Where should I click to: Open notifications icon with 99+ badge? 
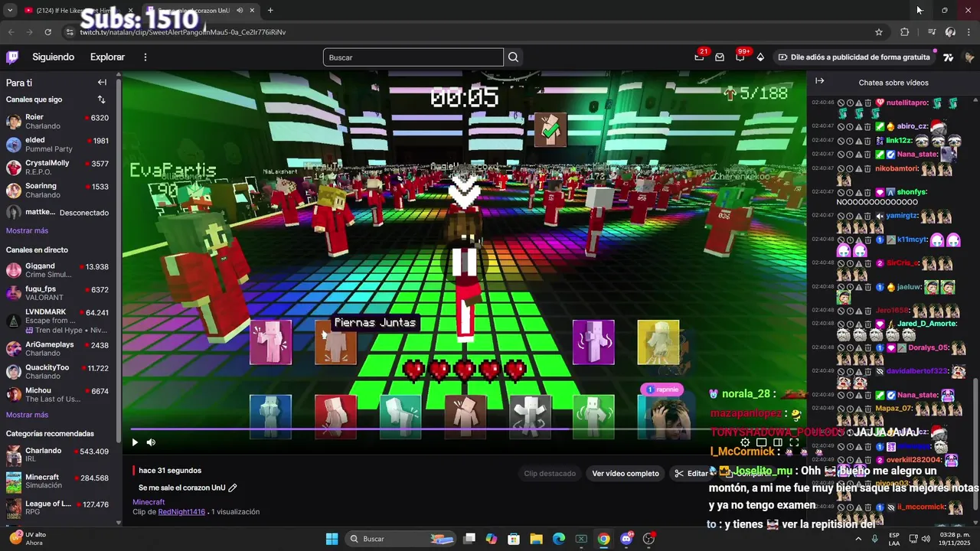click(740, 57)
